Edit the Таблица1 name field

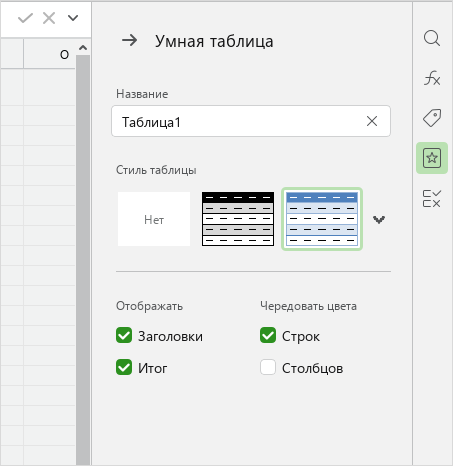[x=251, y=121]
